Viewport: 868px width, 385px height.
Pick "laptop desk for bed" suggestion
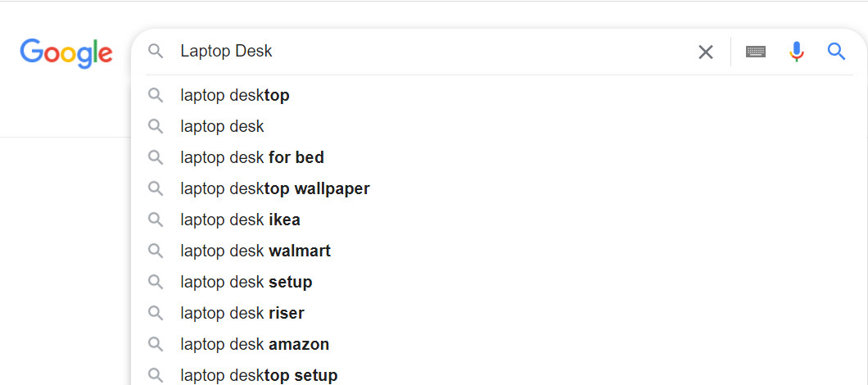pos(252,158)
